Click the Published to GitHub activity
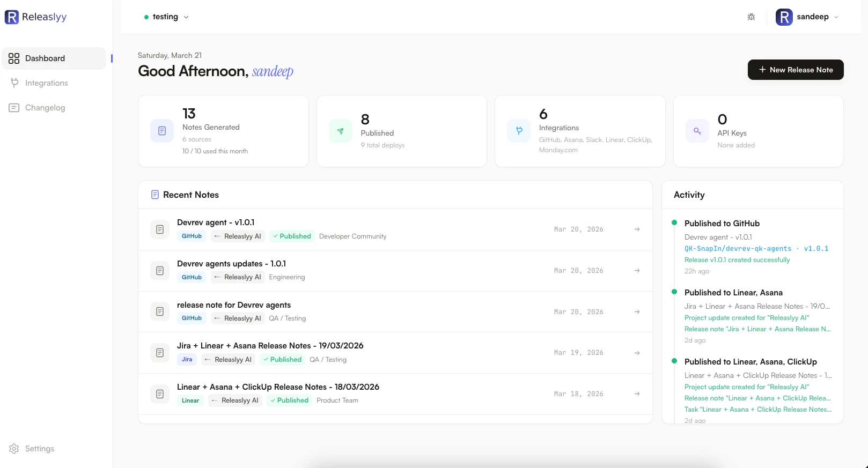The height and width of the screenshot is (468, 868). tap(722, 224)
